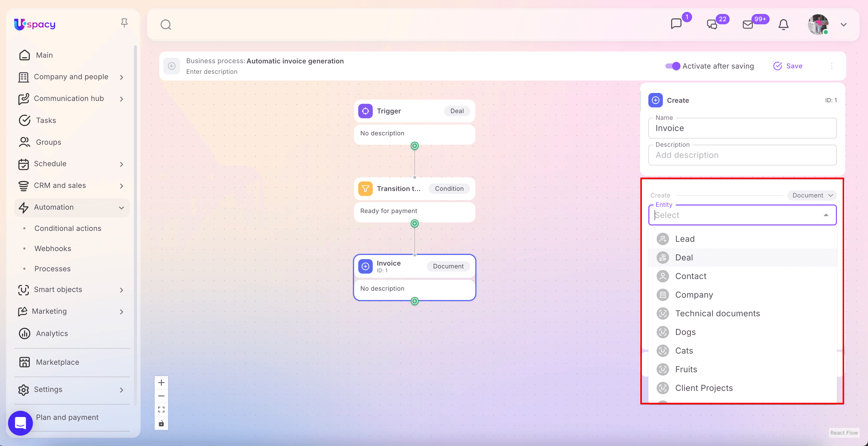Select the Company entity option
Image resolution: width=868 pixels, height=446 pixels.
point(742,295)
